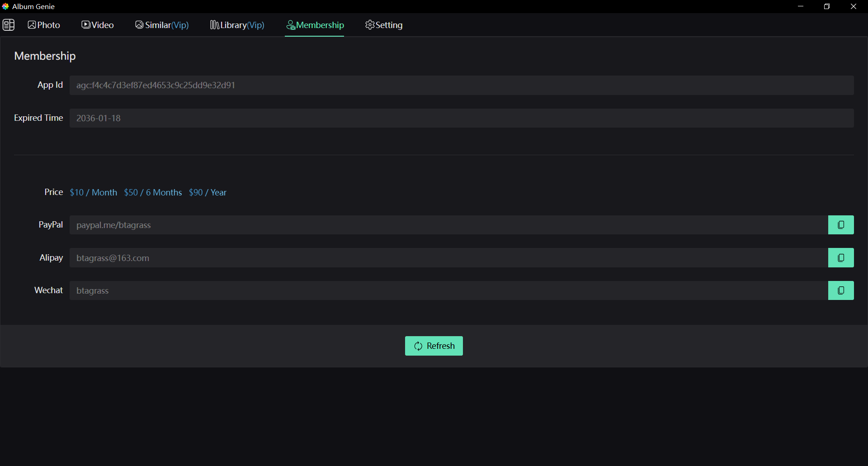Copy the Wechat contact name
This screenshot has width=868, height=466.
click(x=841, y=290)
